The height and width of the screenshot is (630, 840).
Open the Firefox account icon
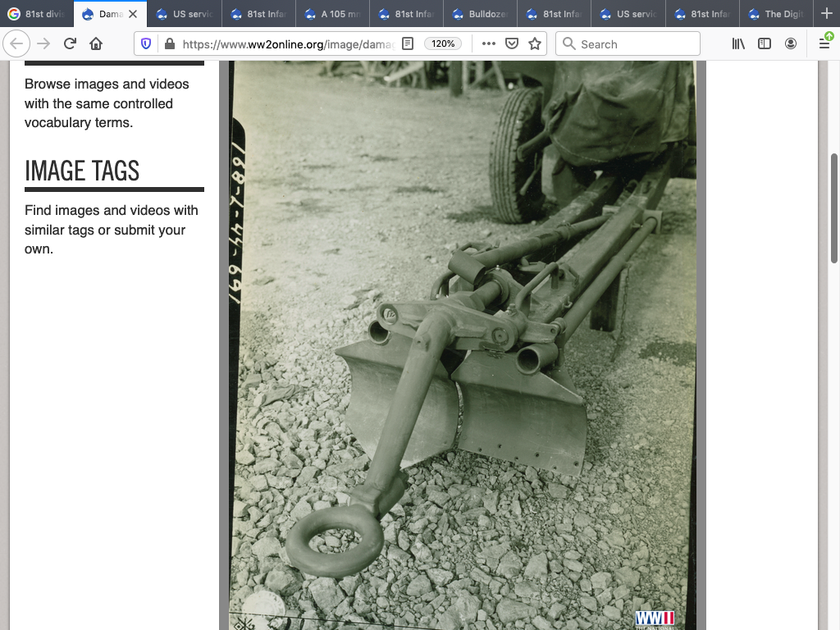click(x=791, y=44)
